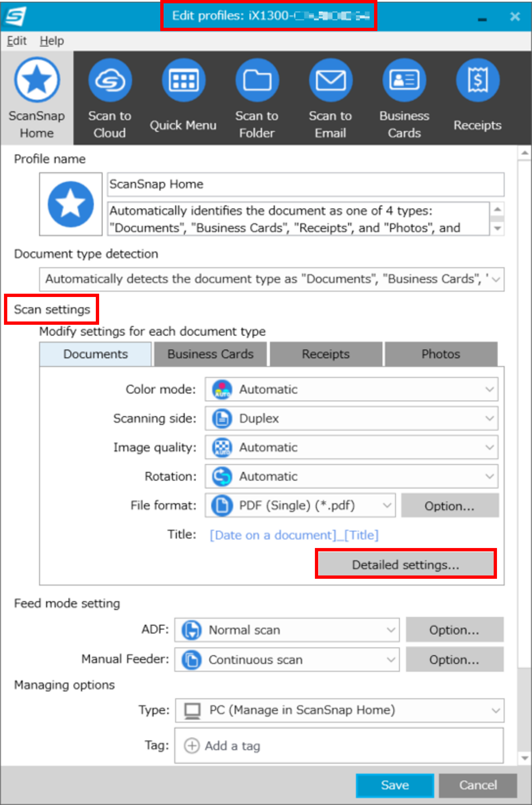
Task: Switch to the Business Cards tab
Action: click(210, 354)
